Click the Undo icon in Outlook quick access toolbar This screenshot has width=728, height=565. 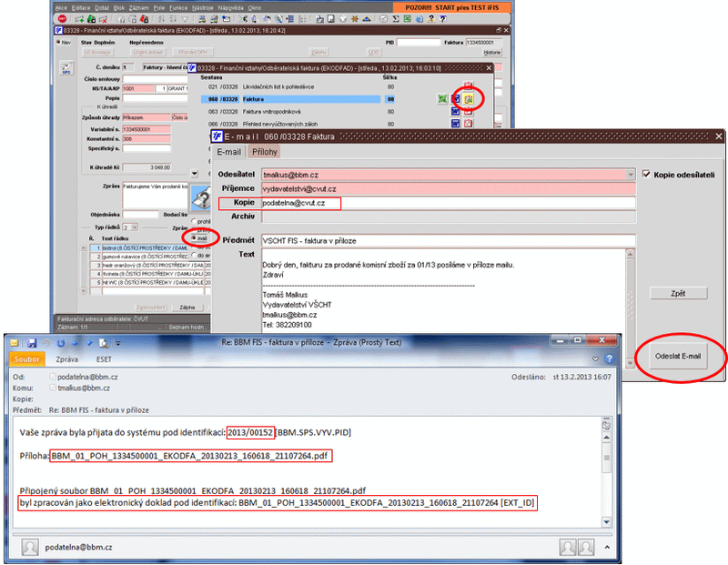[46, 343]
